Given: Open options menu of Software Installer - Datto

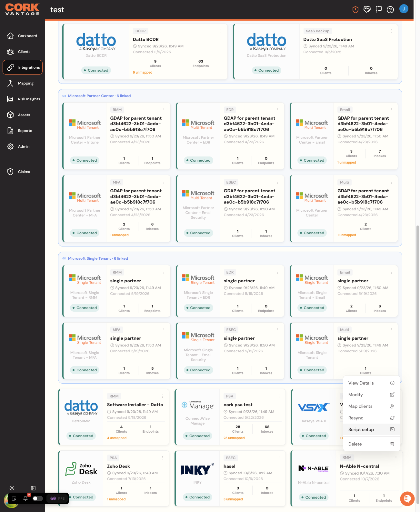Looking at the screenshot, I should pos(163,396).
